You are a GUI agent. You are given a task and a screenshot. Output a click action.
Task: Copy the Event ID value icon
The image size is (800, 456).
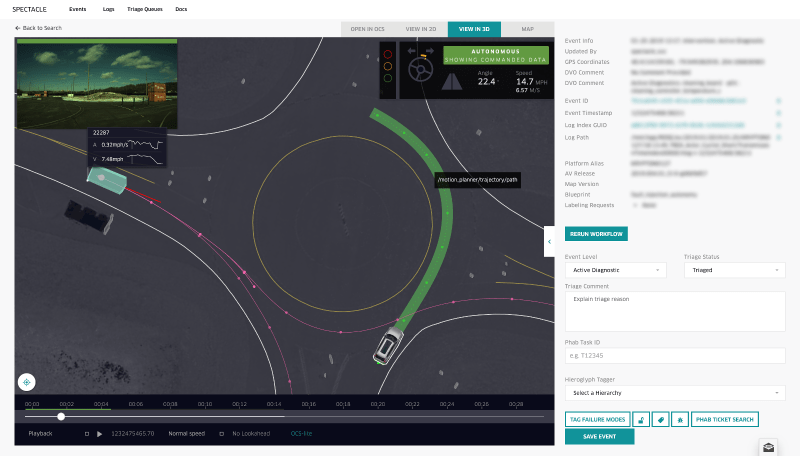click(x=779, y=101)
